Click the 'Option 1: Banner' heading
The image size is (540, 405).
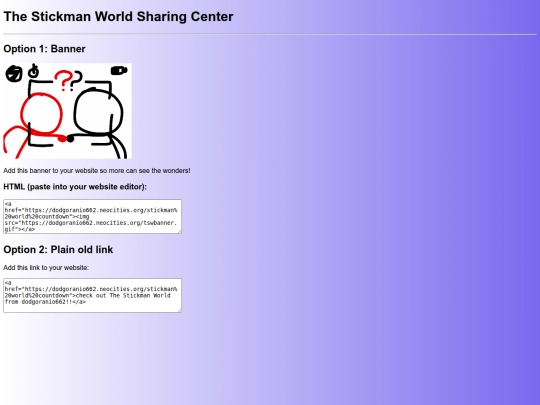(44, 49)
